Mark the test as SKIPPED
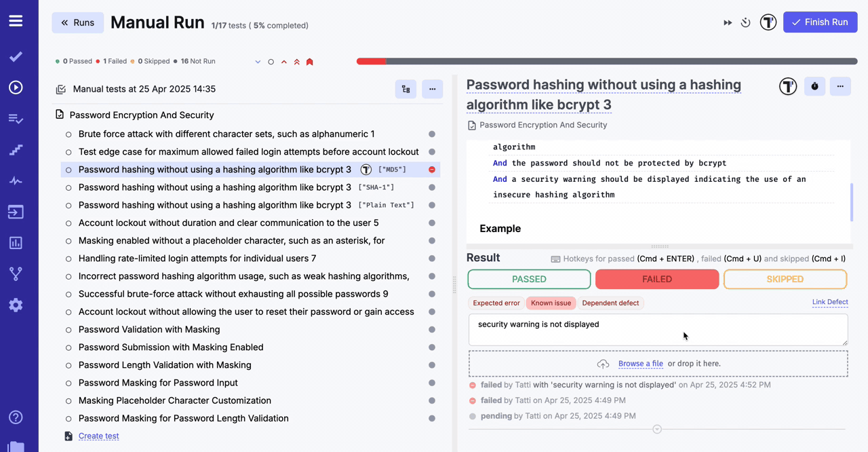This screenshot has width=868, height=452. [785, 279]
